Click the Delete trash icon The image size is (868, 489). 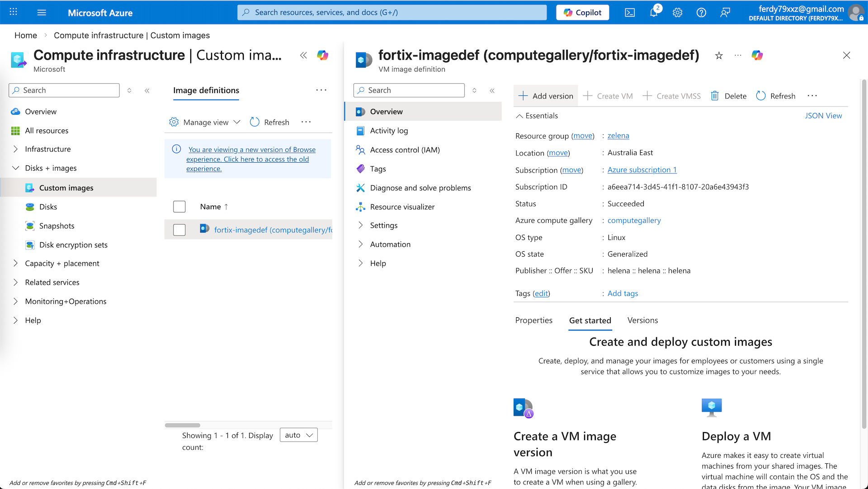coord(715,96)
